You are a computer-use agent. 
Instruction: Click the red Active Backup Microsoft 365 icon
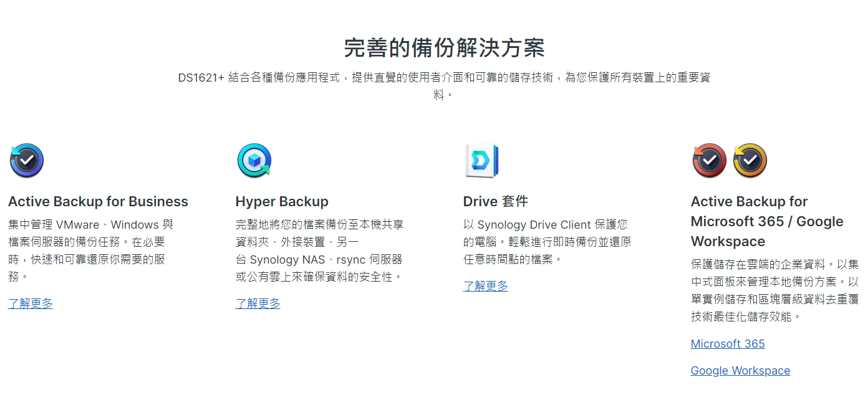[x=709, y=161]
